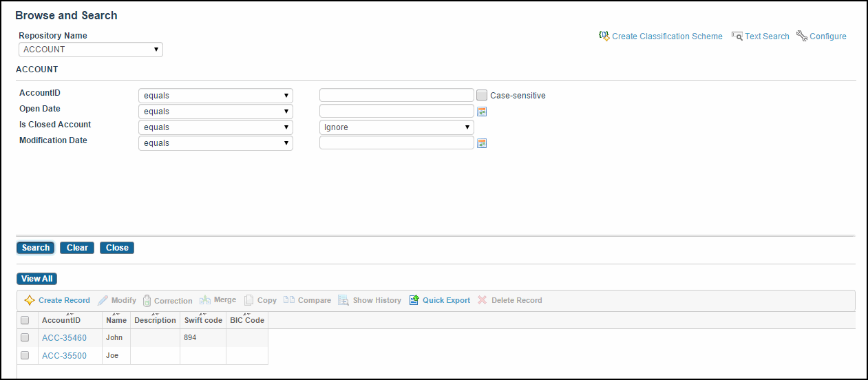868x380 pixels.
Task: Check the ACC-35500 row checkbox
Action: [x=25, y=355]
